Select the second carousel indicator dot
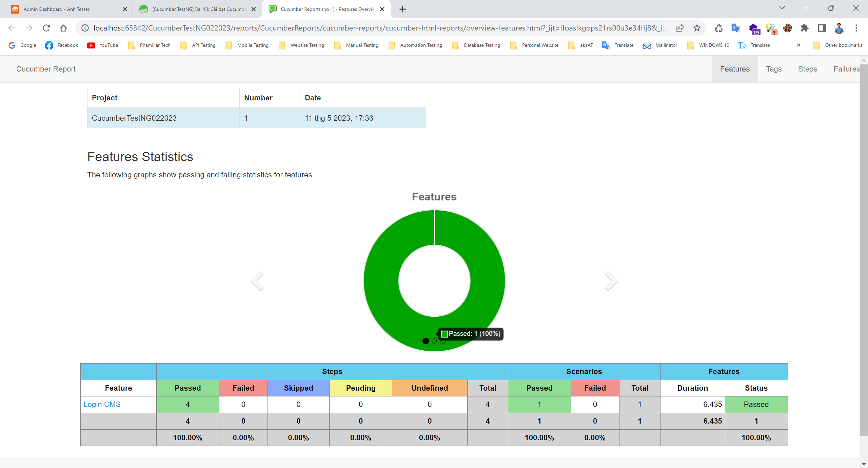The height and width of the screenshot is (468, 868). (434, 341)
